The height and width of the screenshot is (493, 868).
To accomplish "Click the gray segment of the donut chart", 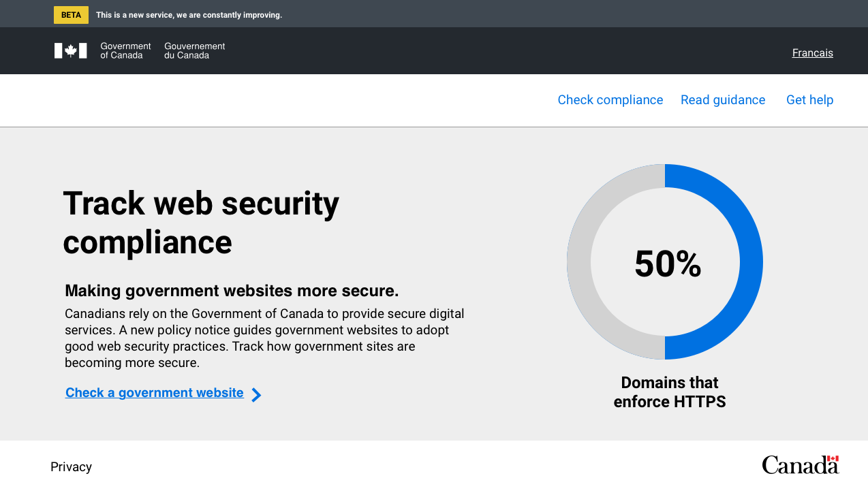I will pos(578,261).
